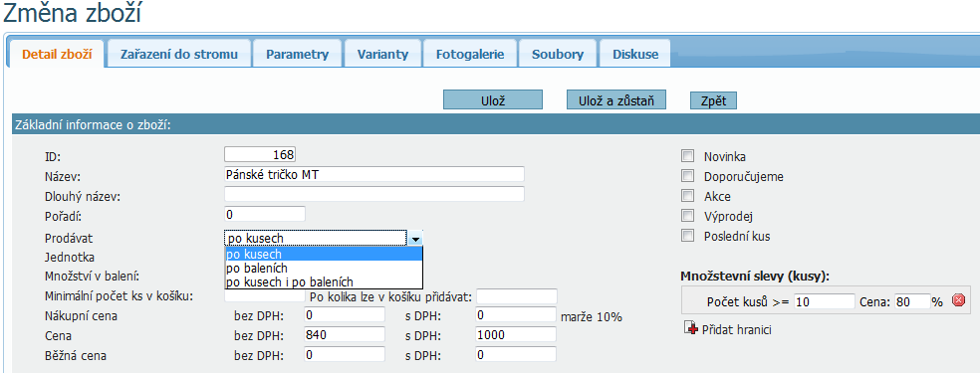Click the plus icon beside Přidat hranici

coord(691,328)
